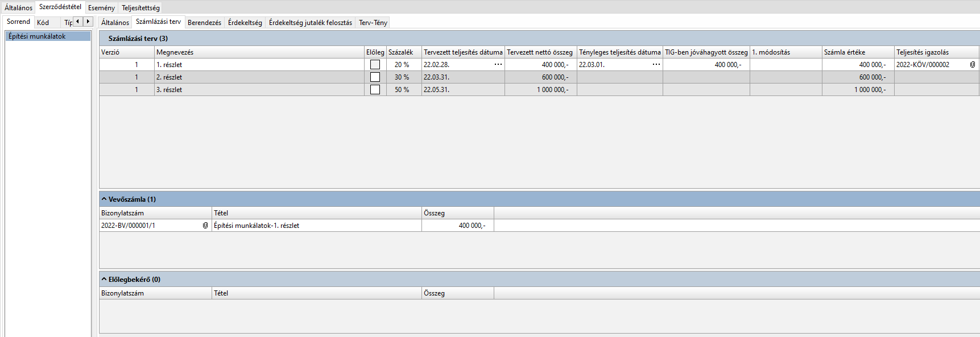
Task: Open the Érdekeltség sub-tab
Action: [245, 23]
